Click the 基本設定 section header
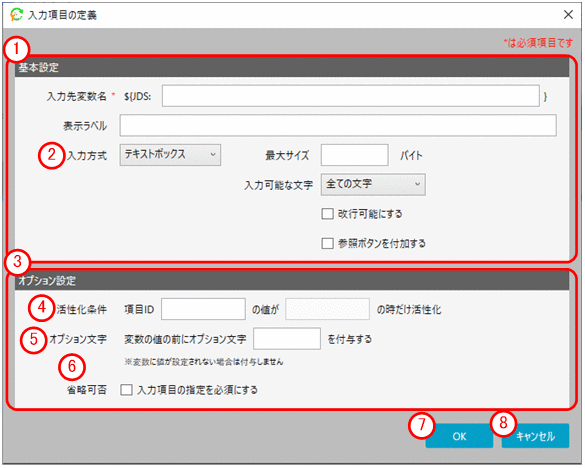The width and height of the screenshot is (585, 468). (292, 67)
